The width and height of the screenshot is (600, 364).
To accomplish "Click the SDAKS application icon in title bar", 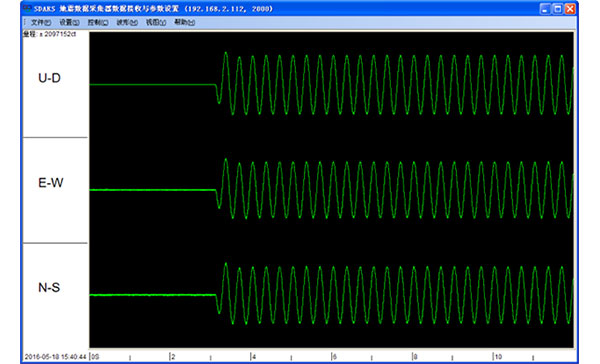I will 26,8.
